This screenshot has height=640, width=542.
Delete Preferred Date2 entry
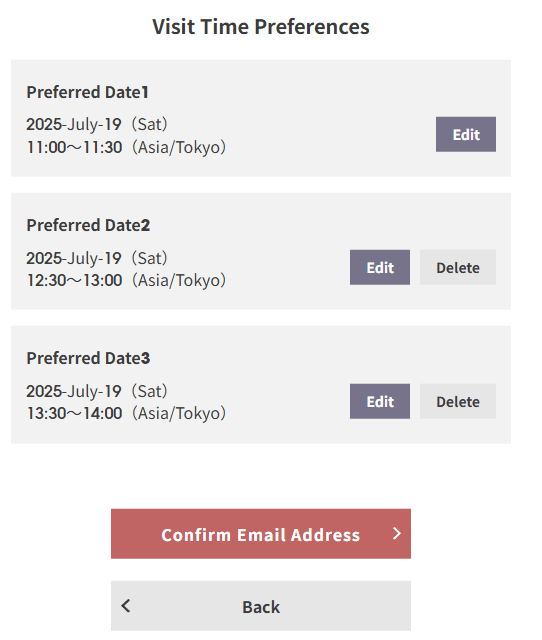pyautogui.click(x=458, y=267)
